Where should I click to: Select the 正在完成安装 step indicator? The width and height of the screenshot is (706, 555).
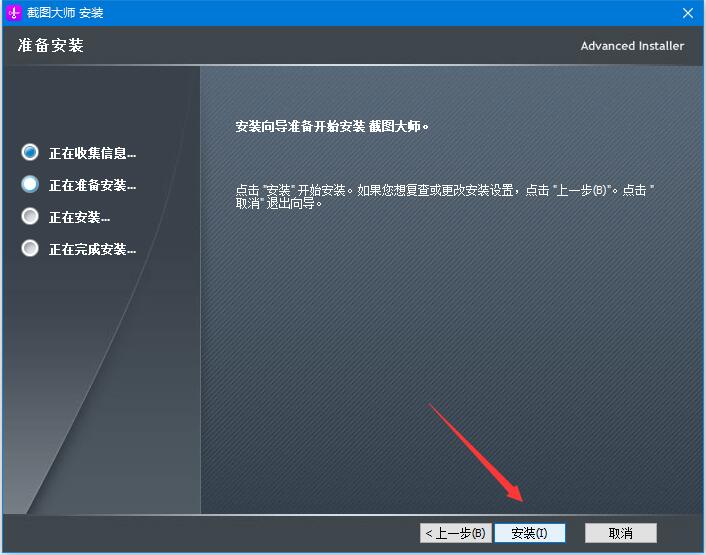[30, 248]
